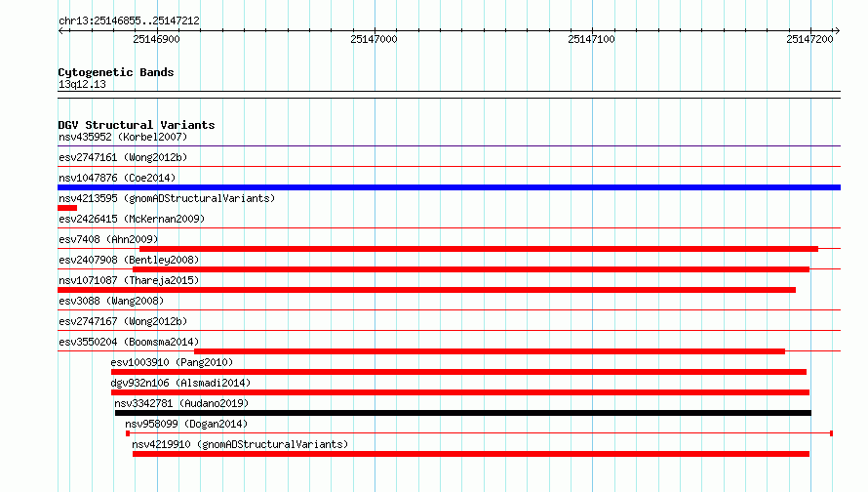Open the nsv4219910 (gnomADStructuralVariants) label
Viewport: 868px width, 492px height.
coord(240,444)
